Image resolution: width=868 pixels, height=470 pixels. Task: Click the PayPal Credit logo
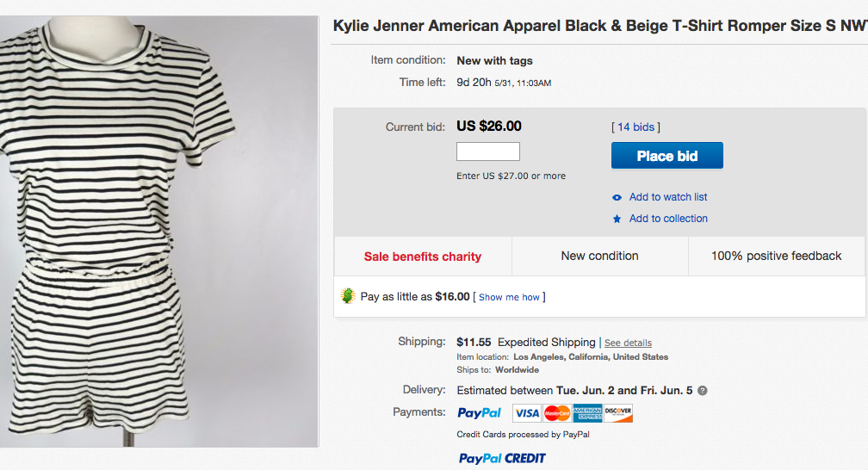502,458
